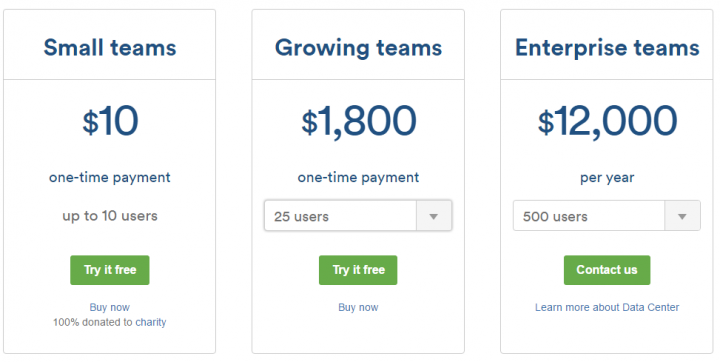Image resolution: width=720 pixels, height=362 pixels.
Task: Click Try it free under Small teams
Action: click(x=110, y=270)
